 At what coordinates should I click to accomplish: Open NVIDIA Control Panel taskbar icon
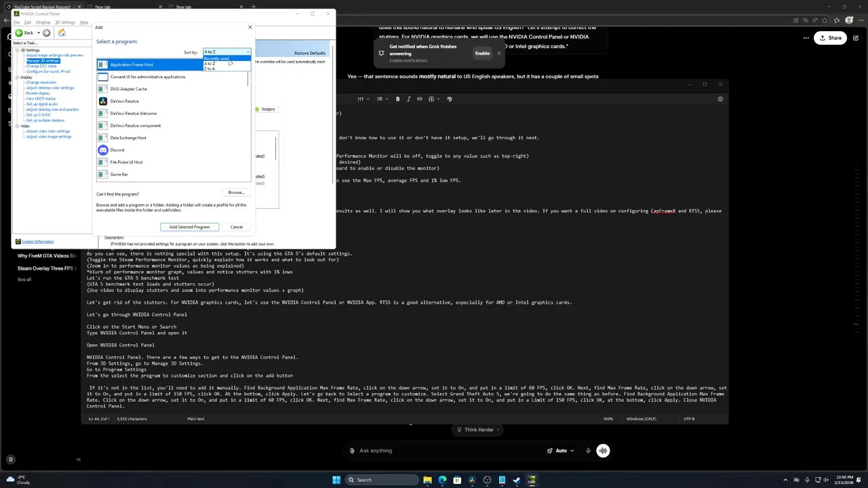click(x=532, y=480)
